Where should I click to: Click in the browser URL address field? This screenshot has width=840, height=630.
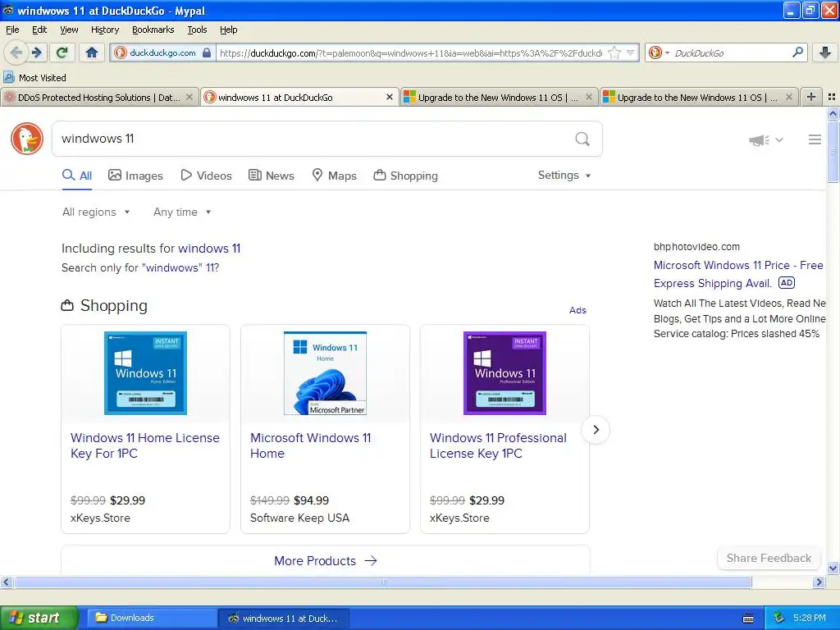(411, 52)
